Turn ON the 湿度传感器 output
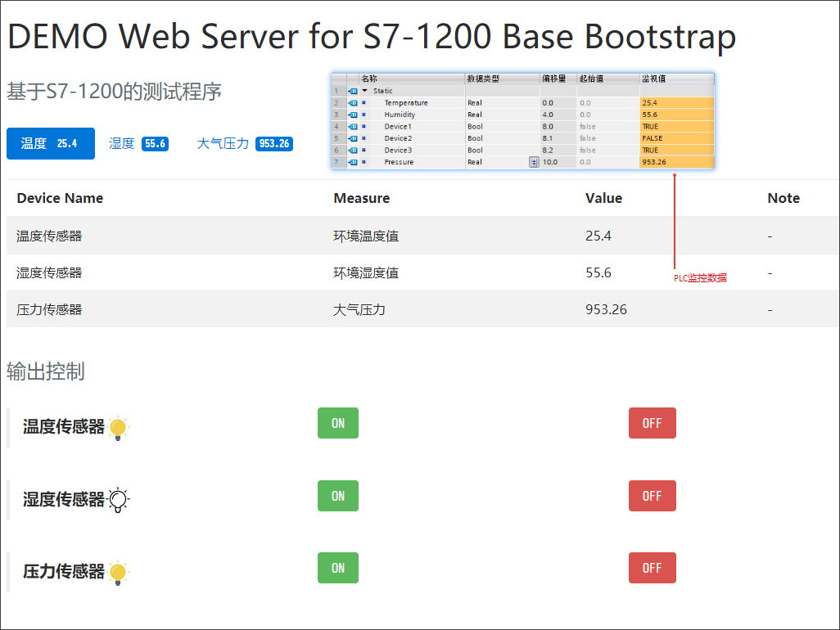The height and width of the screenshot is (630, 840). click(338, 496)
